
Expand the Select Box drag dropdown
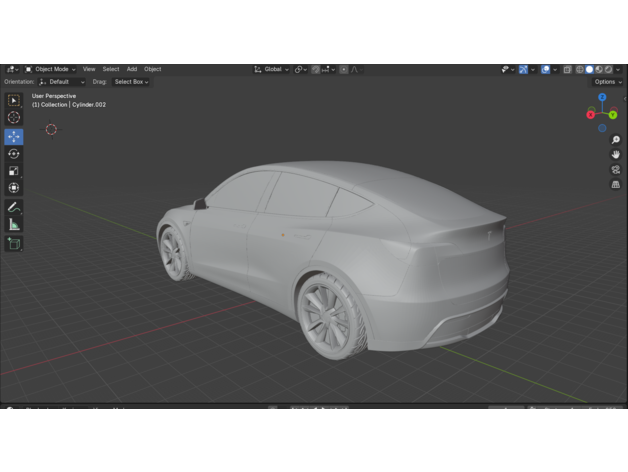pyautogui.click(x=131, y=81)
